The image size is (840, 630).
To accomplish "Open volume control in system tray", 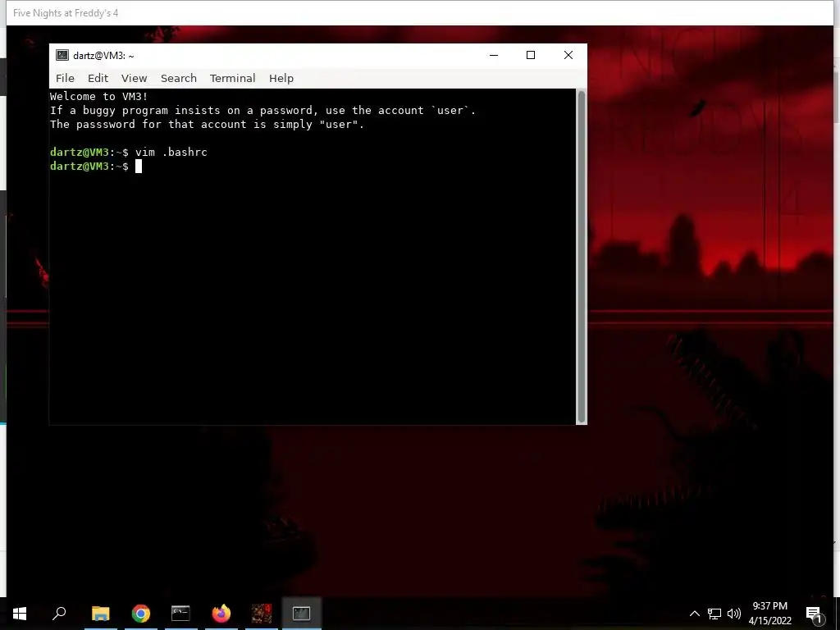I will (x=734, y=614).
